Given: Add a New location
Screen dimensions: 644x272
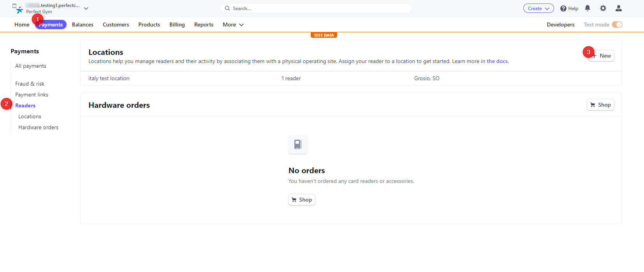Looking at the screenshot, I should [602, 56].
